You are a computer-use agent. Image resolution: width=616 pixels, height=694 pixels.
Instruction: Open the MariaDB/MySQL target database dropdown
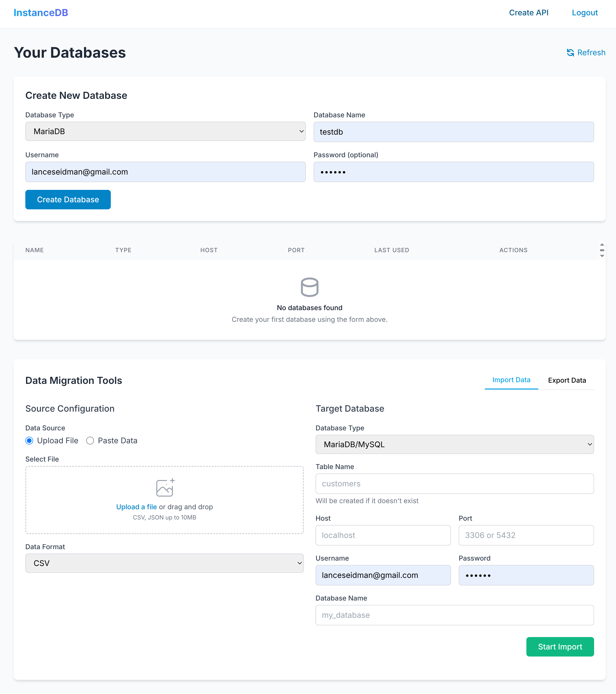[x=454, y=444]
